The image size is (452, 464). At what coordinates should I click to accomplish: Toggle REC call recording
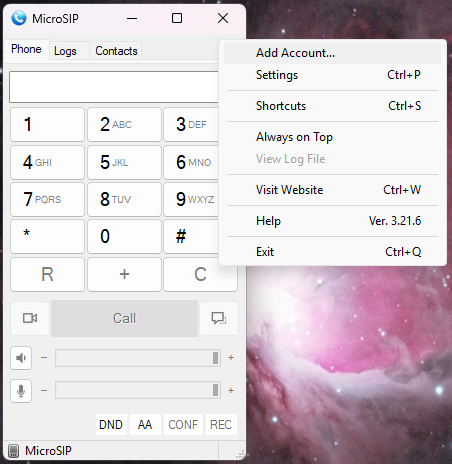[221, 425]
